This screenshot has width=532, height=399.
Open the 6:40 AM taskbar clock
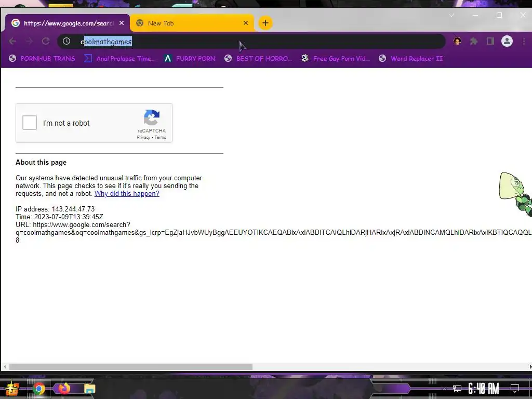pyautogui.click(x=484, y=389)
